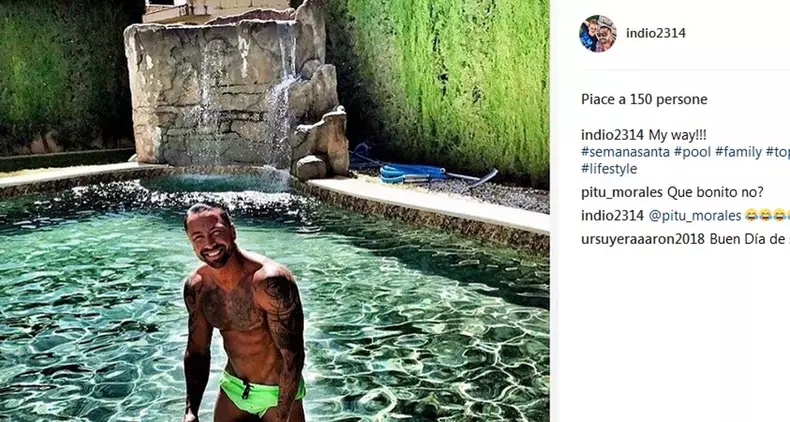The image size is (790, 422).
Task: Open the partially visible #top hashtag
Action: coord(778,152)
